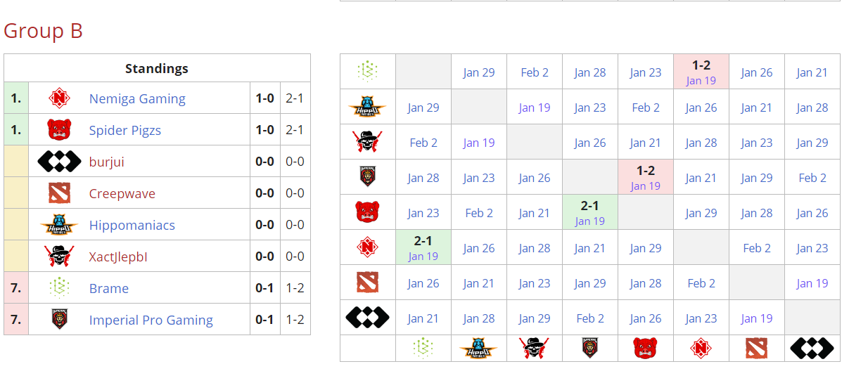Click the Brame team name link
Screen dimensions: 868x383
pos(109,289)
